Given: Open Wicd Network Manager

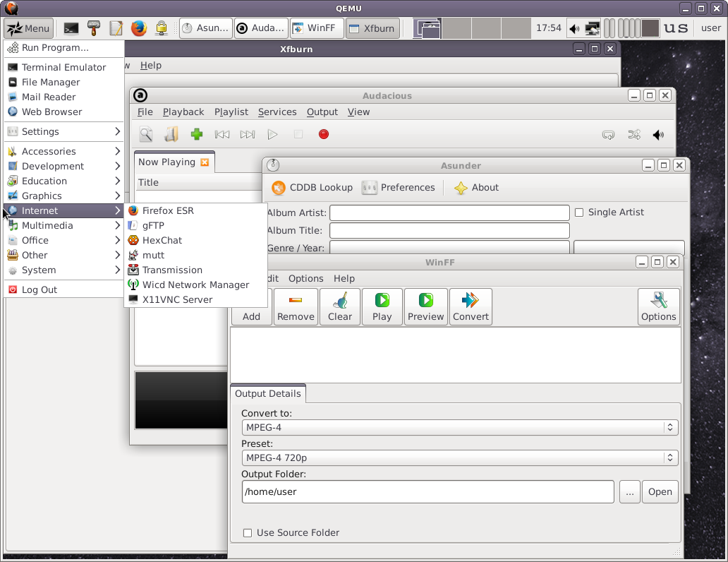Looking at the screenshot, I should pyautogui.click(x=195, y=285).
